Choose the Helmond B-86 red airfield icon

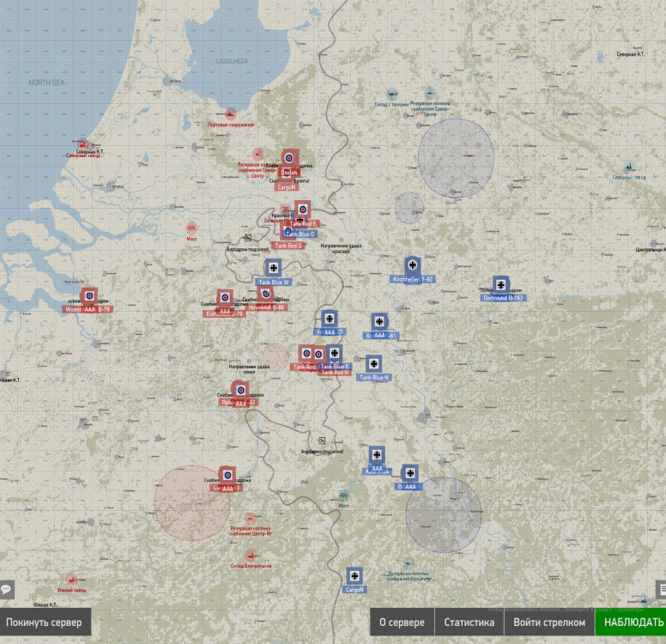click(x=266, y=294)
